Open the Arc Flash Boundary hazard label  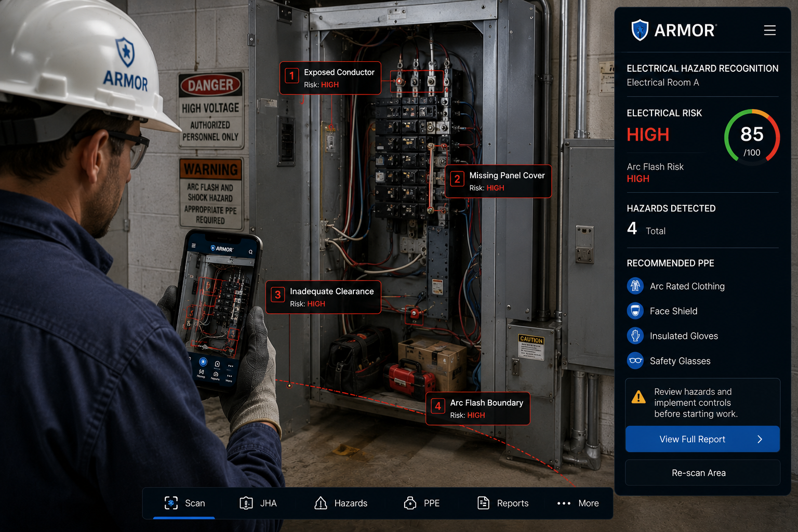pyautogui.click(x=478, y=408)
